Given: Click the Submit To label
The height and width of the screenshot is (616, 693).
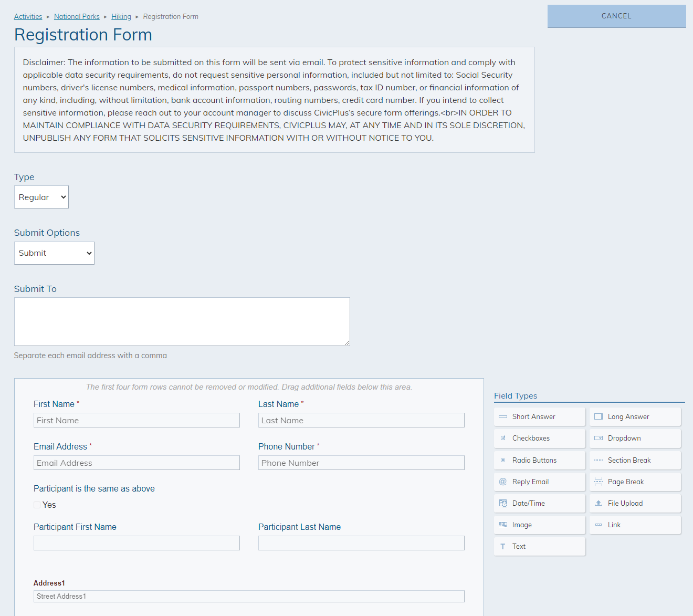Looking at the screenshot, I should click(35, 289).
